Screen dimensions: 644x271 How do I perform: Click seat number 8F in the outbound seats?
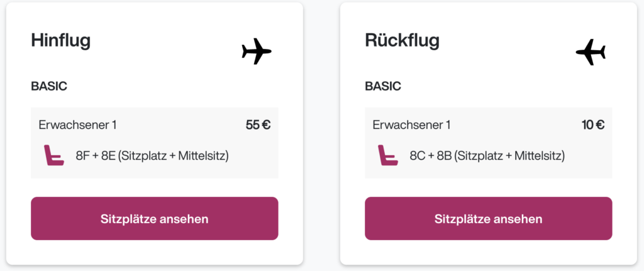(x=83, y=155)
